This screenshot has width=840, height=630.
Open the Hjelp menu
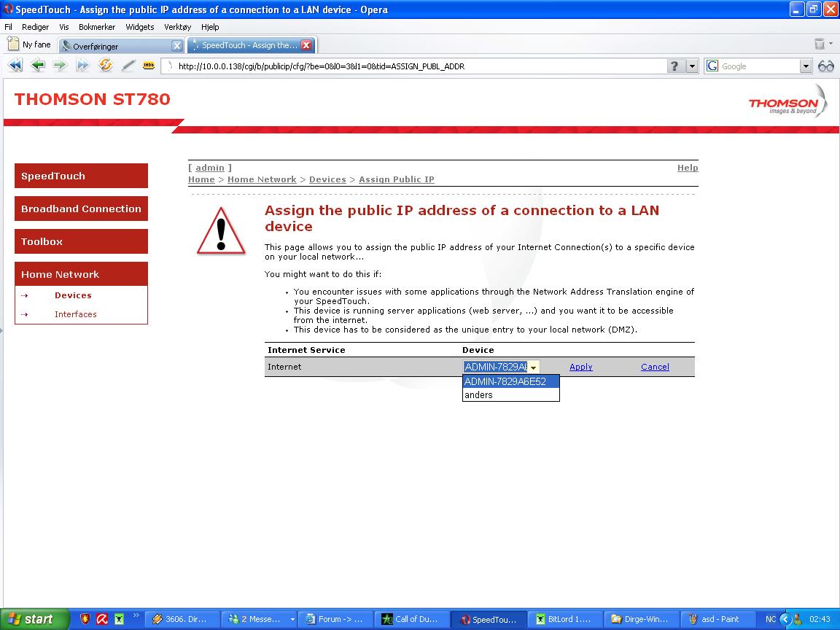point(210,27)
